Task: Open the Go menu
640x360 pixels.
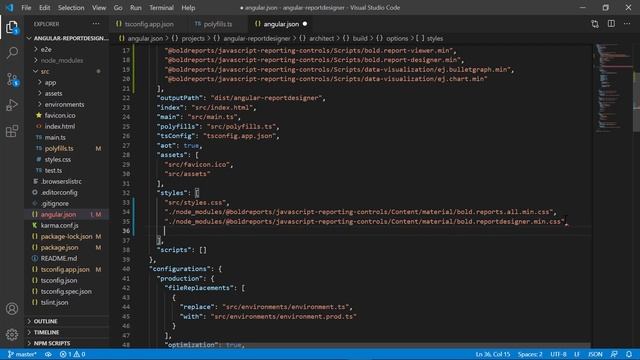Action: 118,8
